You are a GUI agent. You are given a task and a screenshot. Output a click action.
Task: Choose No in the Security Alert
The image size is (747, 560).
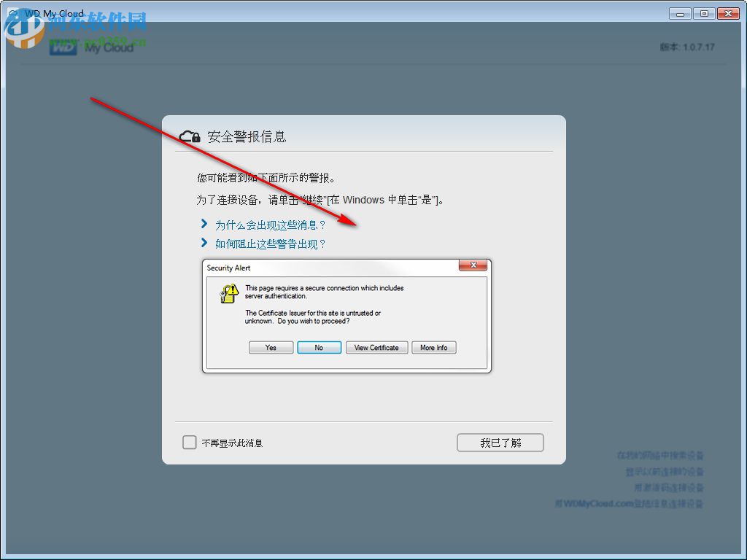click(319, 348)
